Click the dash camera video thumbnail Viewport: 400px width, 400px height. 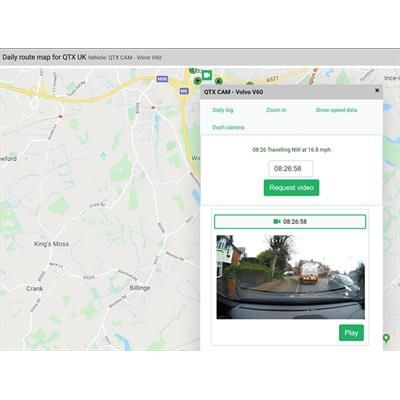click(x=290, y=277)
